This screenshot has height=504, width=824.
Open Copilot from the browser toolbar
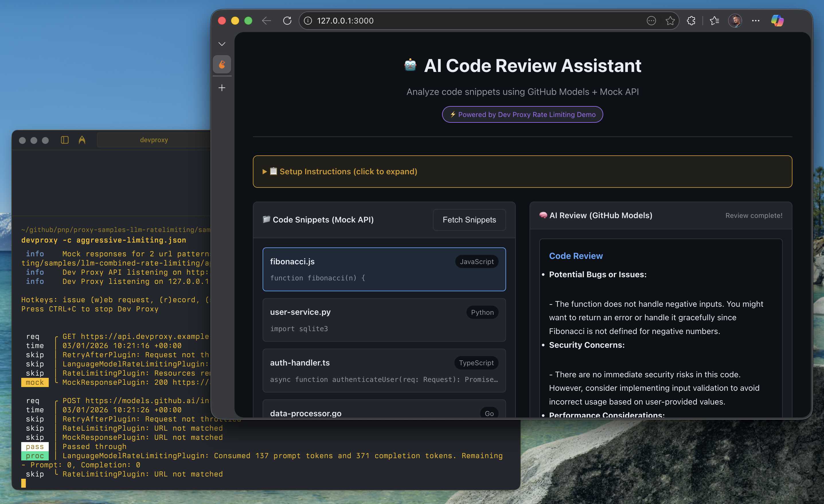(x=777, y=20)
